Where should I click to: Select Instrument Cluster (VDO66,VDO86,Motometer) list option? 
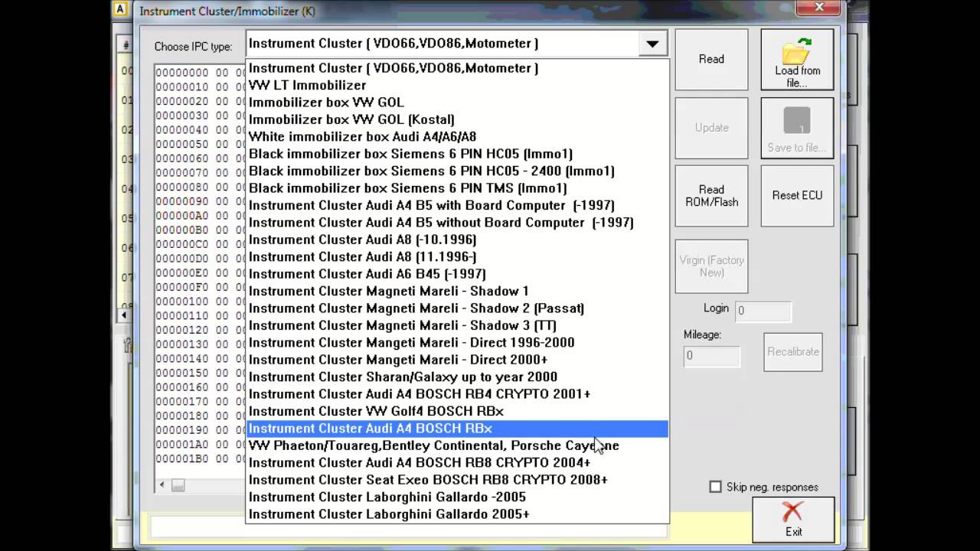[457, 68]
